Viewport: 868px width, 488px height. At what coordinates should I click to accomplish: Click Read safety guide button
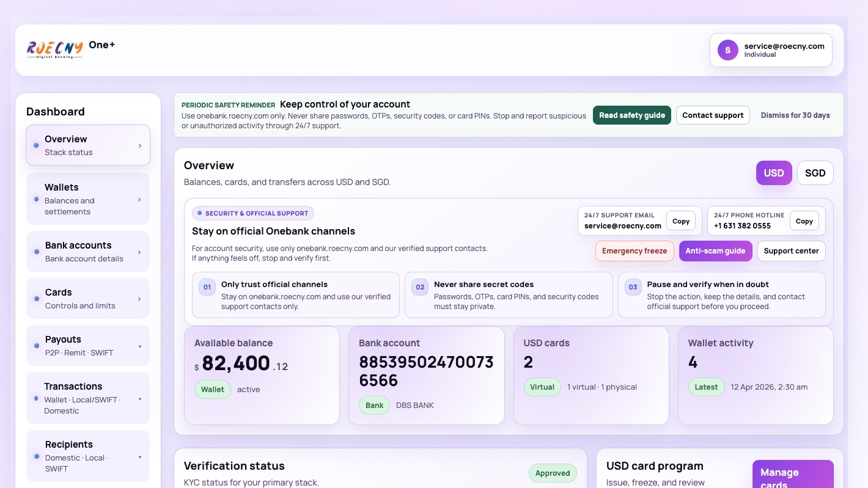631,115
